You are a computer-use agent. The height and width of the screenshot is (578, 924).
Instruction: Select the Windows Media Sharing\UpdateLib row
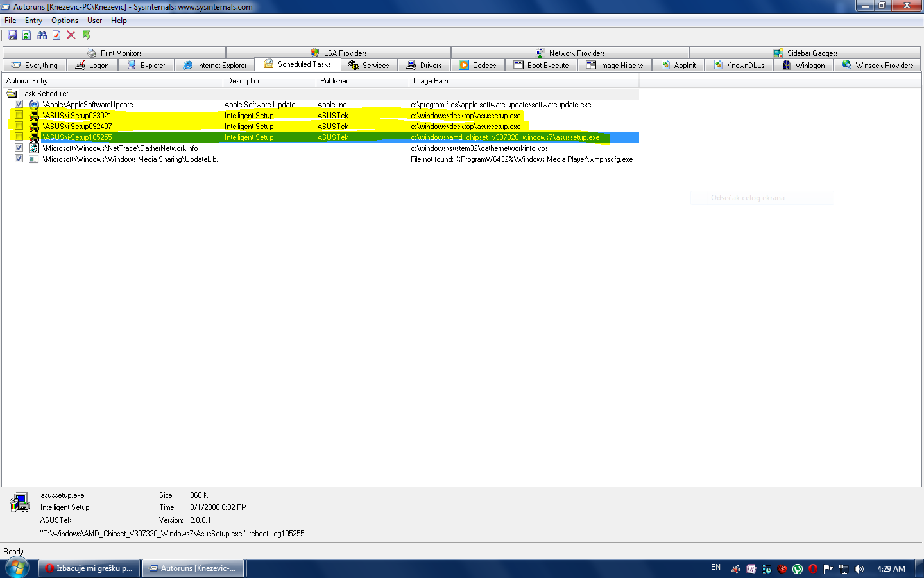click(x=321, y=159)
